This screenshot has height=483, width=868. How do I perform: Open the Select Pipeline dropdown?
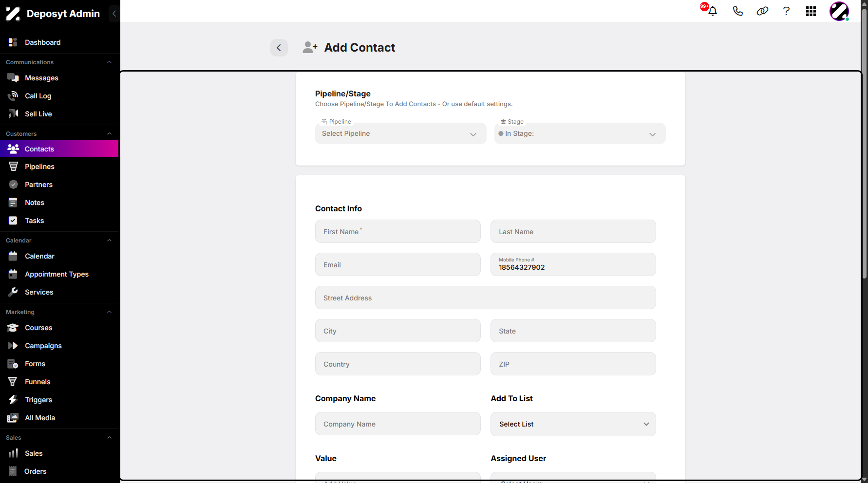pyautogui.click(x=400, y=133)
